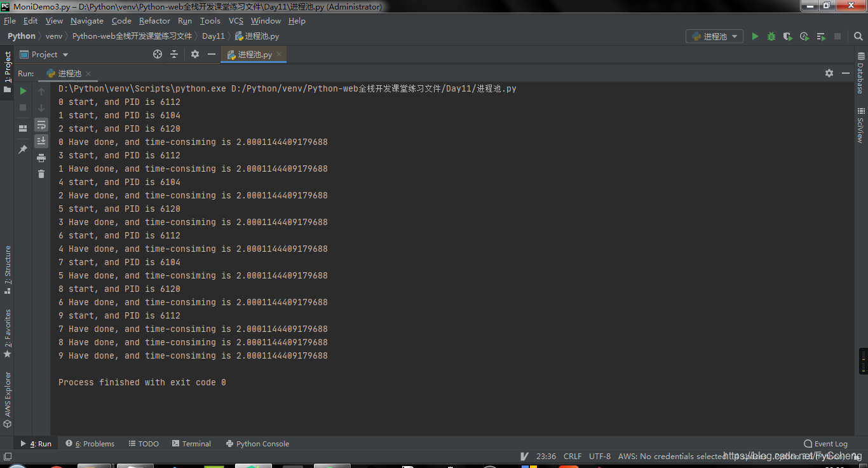Open Run panel settings gear

coord(829,74)
